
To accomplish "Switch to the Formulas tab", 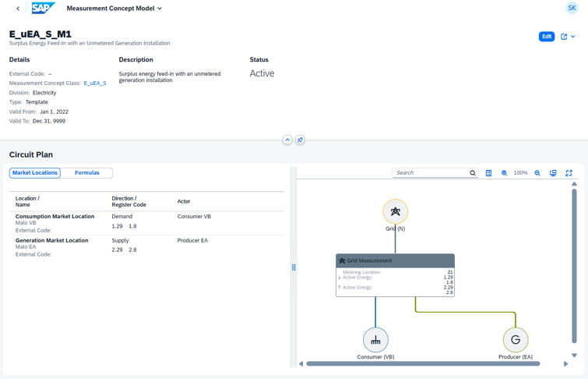I will (87, 173).
